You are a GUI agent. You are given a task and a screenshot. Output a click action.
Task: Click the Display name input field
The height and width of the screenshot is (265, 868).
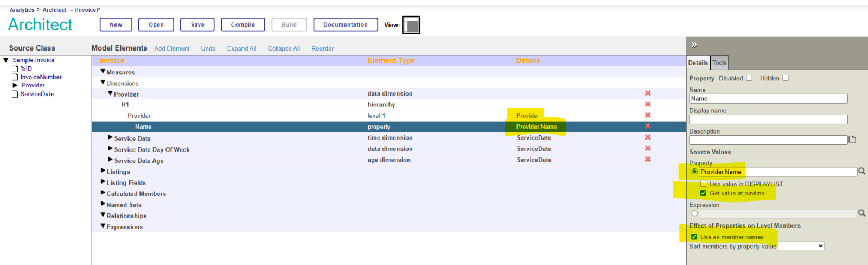click(x=768, y=119)
